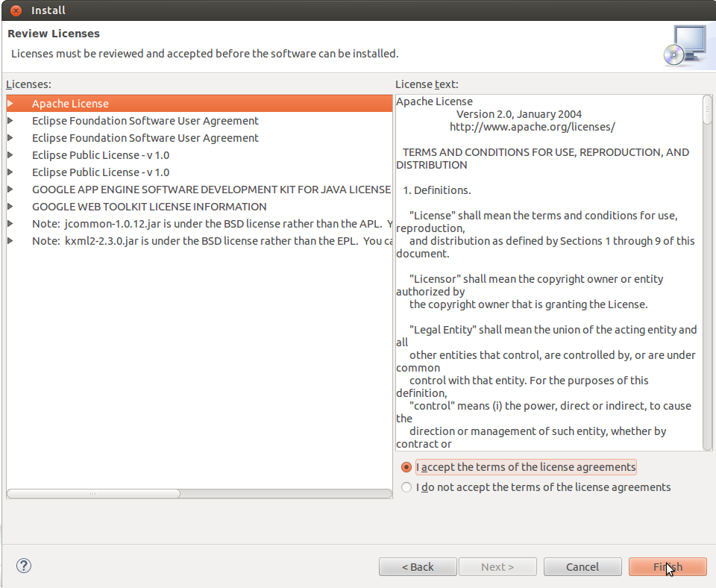The width and height of the screenshot is (716, 588).
Task: Click the horizontal scrollbar under Licenses list
Action: click(93, 493)
